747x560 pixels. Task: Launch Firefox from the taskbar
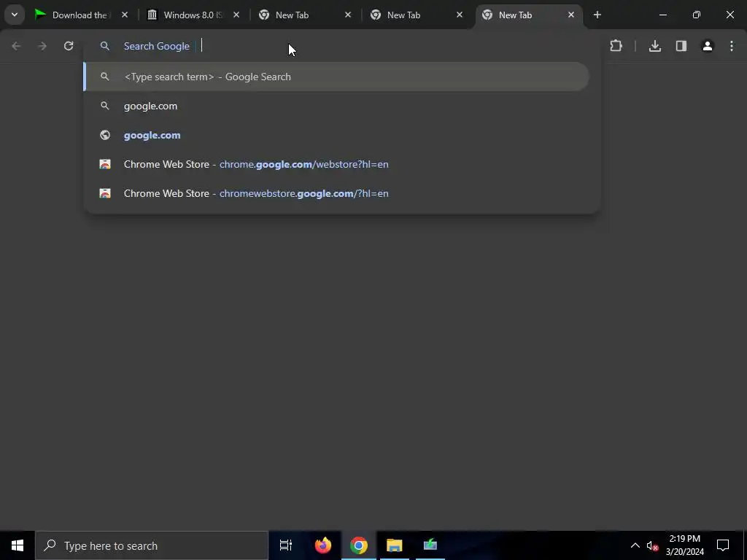[x=323, y=545]
